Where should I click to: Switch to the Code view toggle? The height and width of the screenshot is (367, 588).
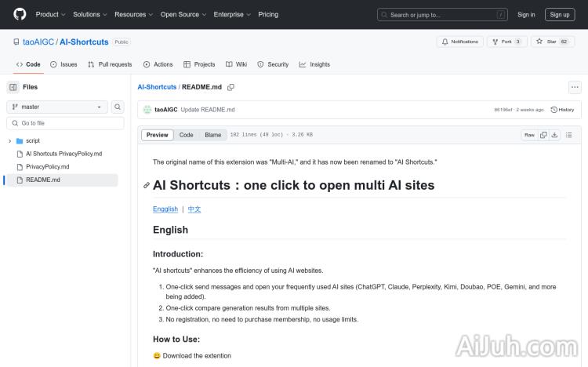186,135
